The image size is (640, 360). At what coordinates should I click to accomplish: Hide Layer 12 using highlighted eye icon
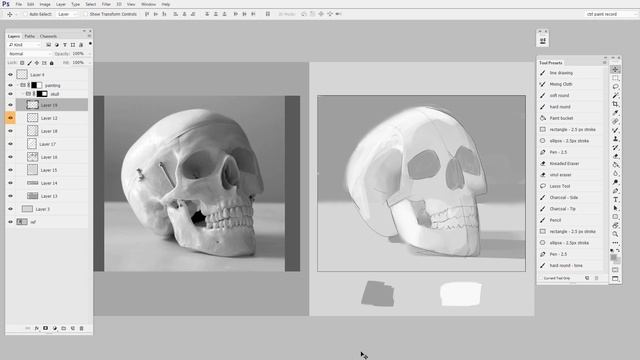[11, 118]
